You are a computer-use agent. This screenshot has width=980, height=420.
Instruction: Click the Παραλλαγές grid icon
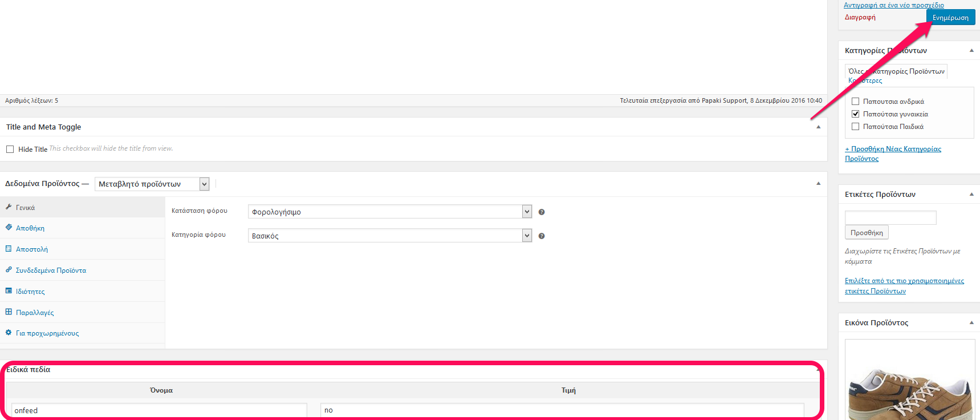tap(9, 312)
